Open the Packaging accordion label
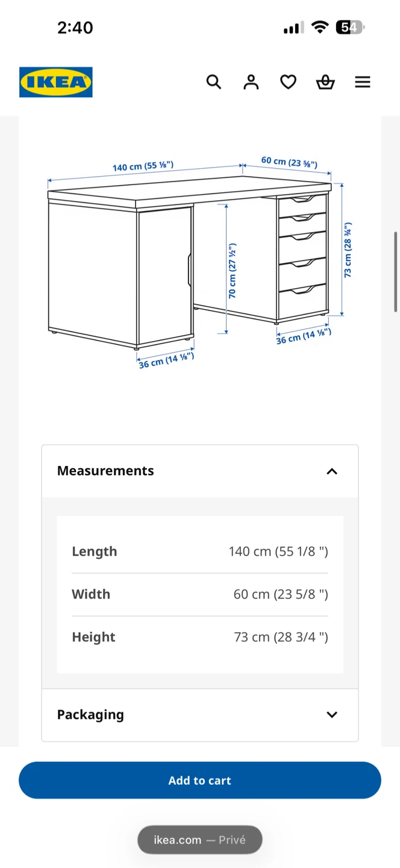Screen dimensions: 400x868 [x=90, y=715]
